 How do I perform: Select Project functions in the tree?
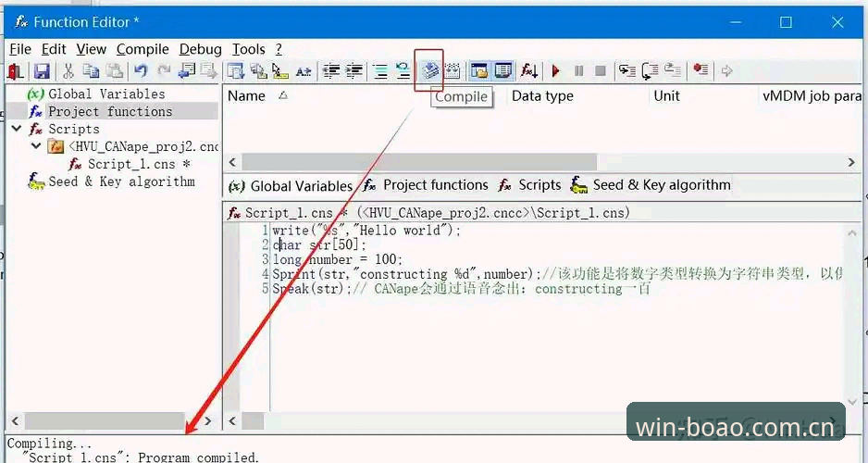(110, 111)
